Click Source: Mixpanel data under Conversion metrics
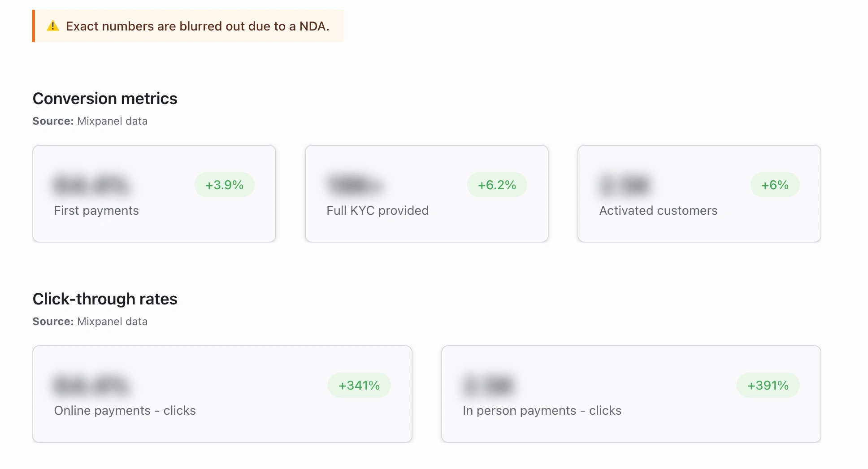Screen dimensions: 868x469 [90, 121]
